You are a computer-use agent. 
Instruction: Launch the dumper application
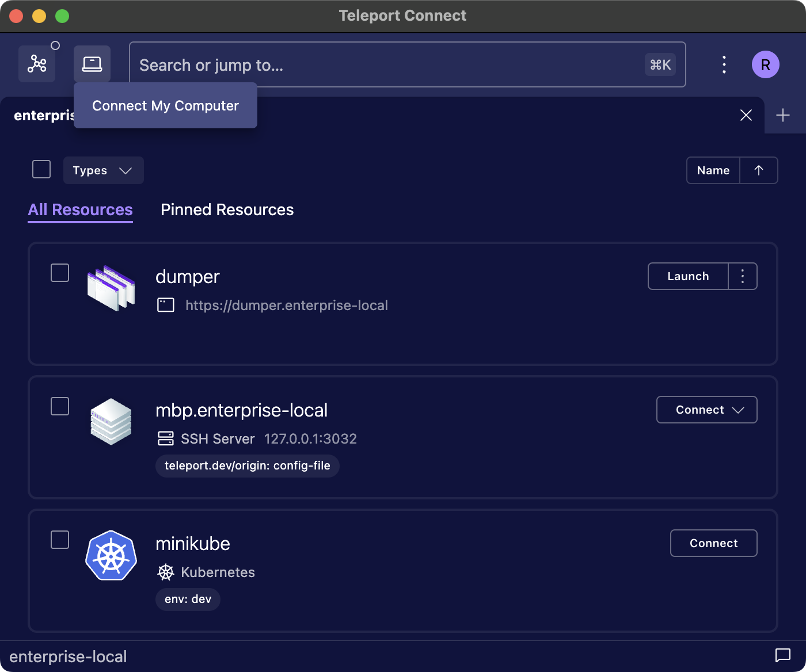687,276
